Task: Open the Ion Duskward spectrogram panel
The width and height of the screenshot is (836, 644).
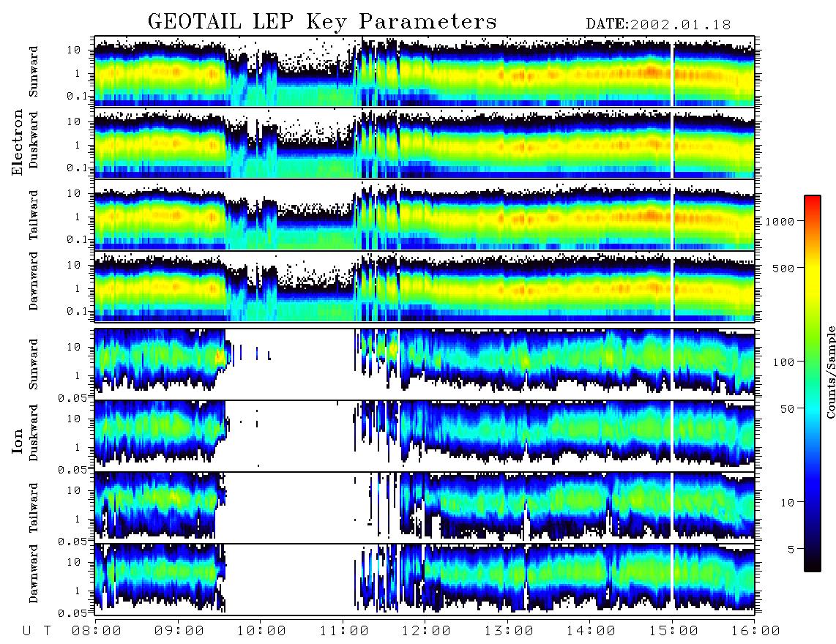Action: [x=425, y=435]
